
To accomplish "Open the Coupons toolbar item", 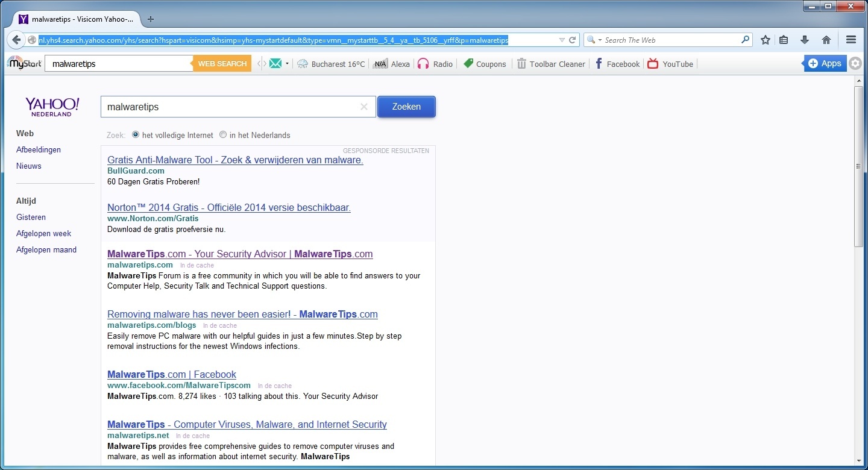I will pos(485,64).
